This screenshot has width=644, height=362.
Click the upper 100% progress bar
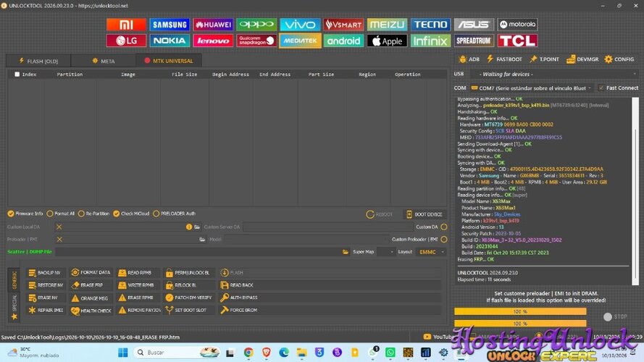click(x=520, y=311)
